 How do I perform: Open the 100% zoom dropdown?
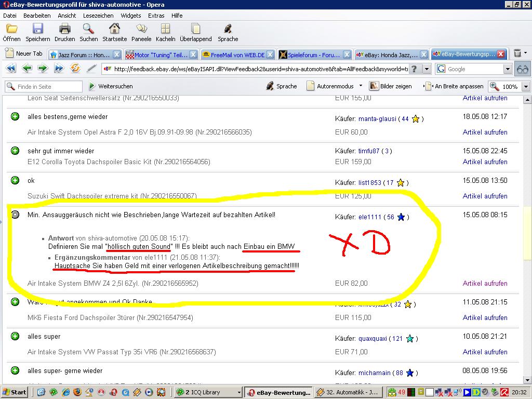[525, 87]
